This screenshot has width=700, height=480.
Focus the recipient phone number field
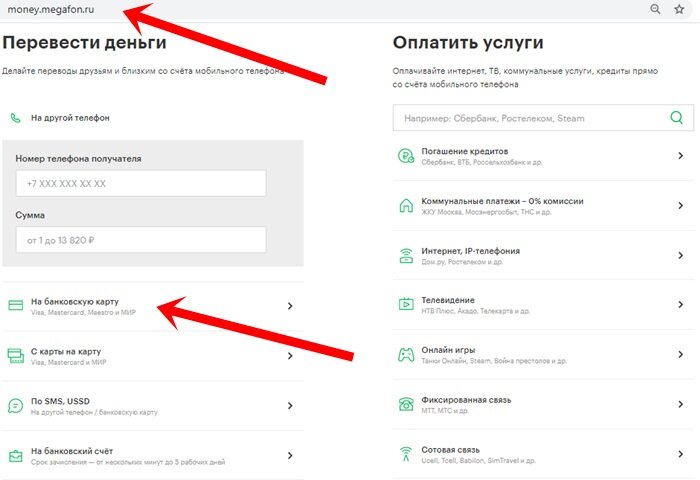141,183
